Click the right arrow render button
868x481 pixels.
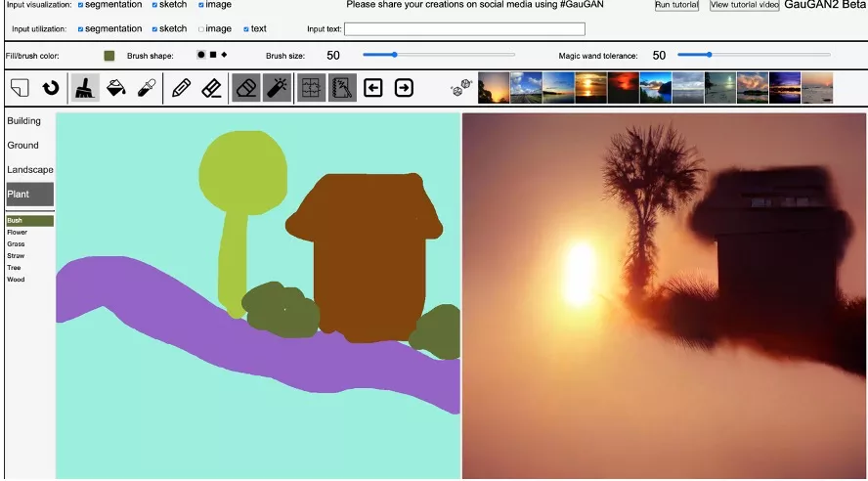pos(404,88)
